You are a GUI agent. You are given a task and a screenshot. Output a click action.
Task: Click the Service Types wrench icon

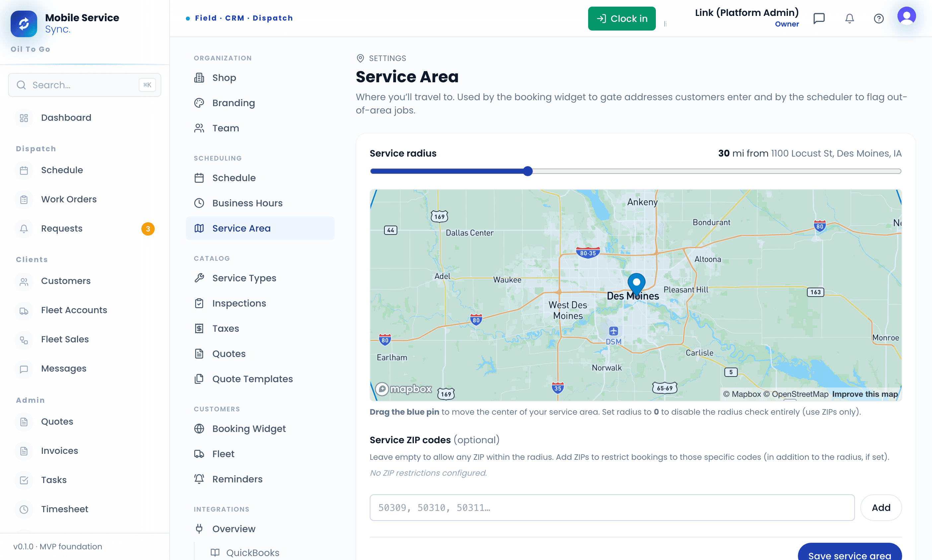(x=199, y=278)
